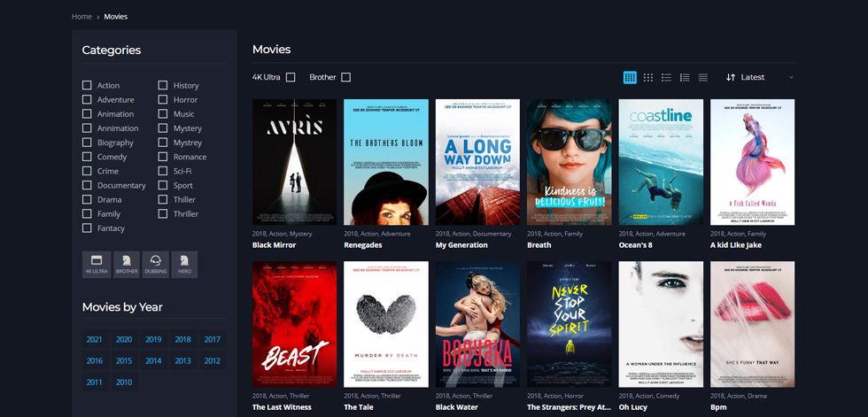Viewport: 868px width, 417px height.
Task: Open the My Generation movie poster
Action: [x=477, y=162]
